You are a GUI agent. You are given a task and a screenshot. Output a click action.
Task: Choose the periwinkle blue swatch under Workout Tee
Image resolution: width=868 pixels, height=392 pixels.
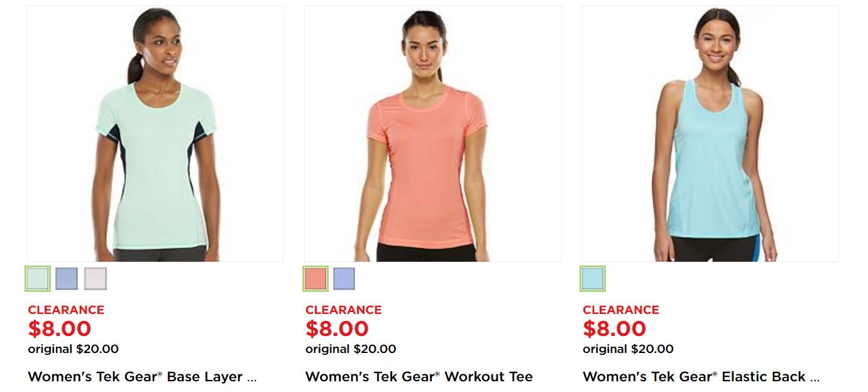344,279
